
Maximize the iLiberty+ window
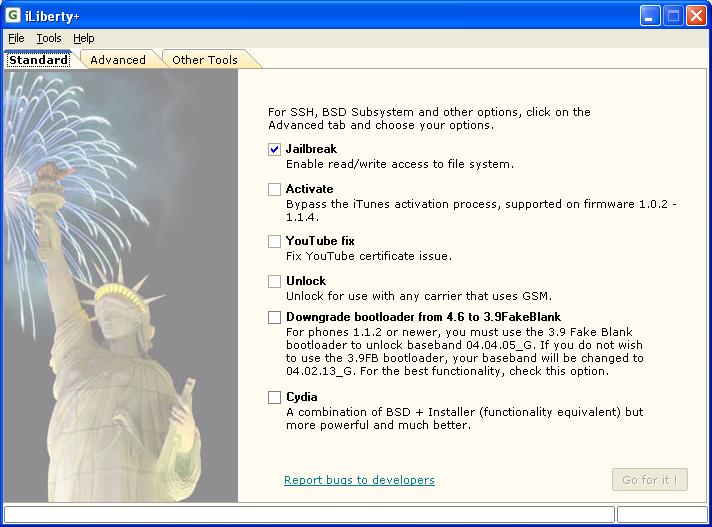[673, 16]
